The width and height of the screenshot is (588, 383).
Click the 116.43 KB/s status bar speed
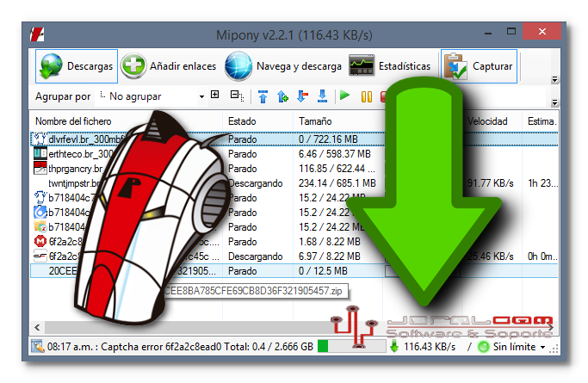click(x=430, y=347)
